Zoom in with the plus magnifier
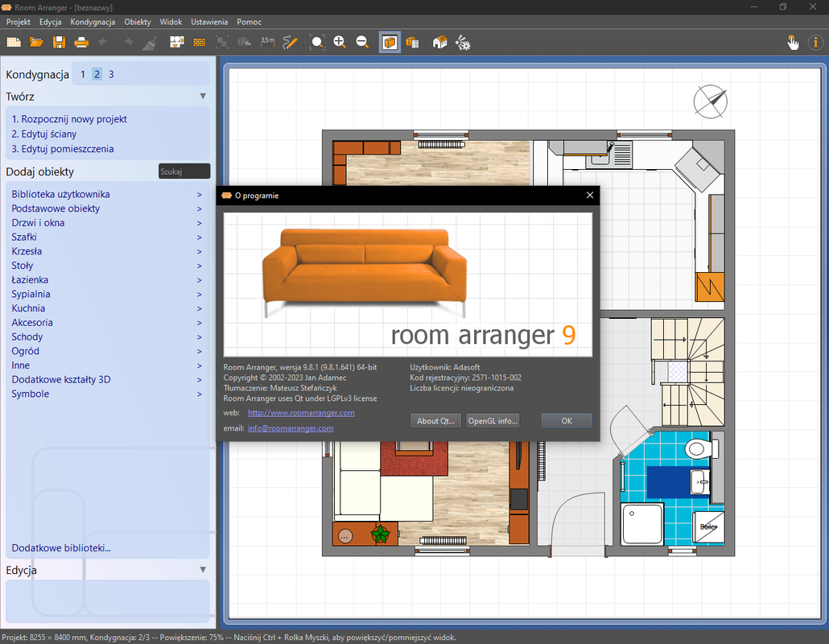 (x=340, y=43)
